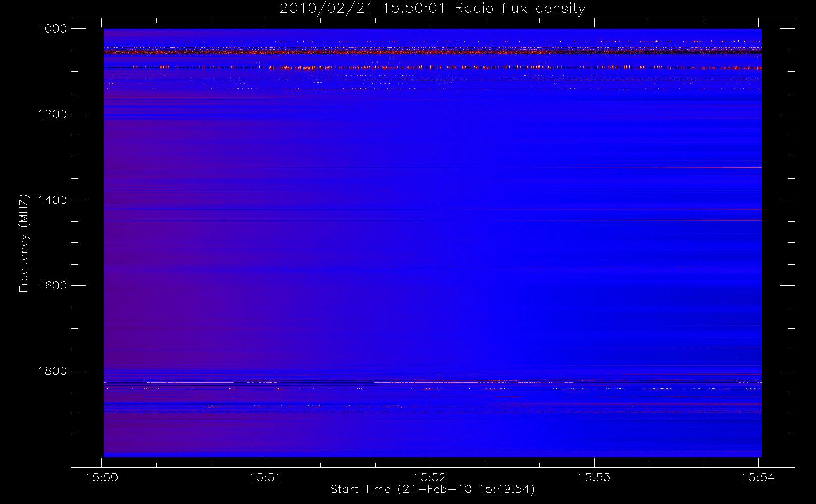Click the 15:52 time tick label

tap(430, 477)
